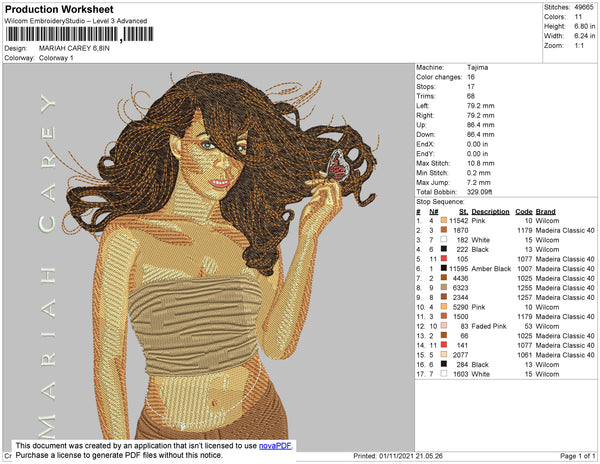The height and width of the screenshot is (464, 600).
Task: Click the 'Page 1 of 1' footer text
Action: [577, 456]
